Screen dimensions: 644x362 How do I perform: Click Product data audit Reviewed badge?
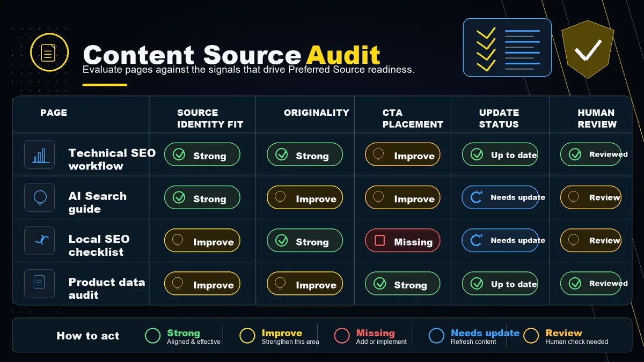click(591, 284)
